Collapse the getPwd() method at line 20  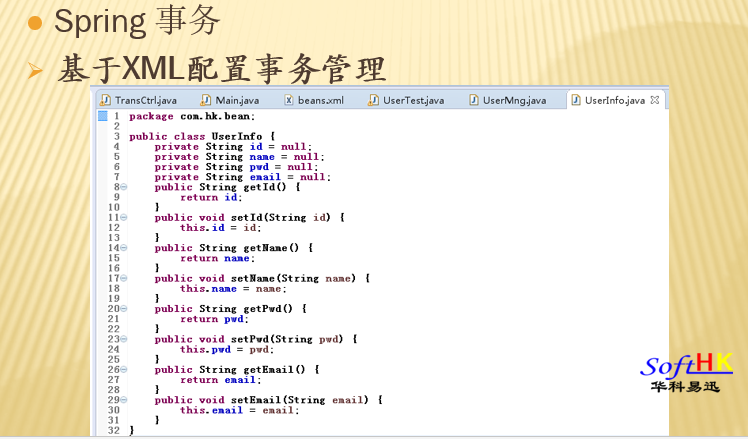pos(124,309)
